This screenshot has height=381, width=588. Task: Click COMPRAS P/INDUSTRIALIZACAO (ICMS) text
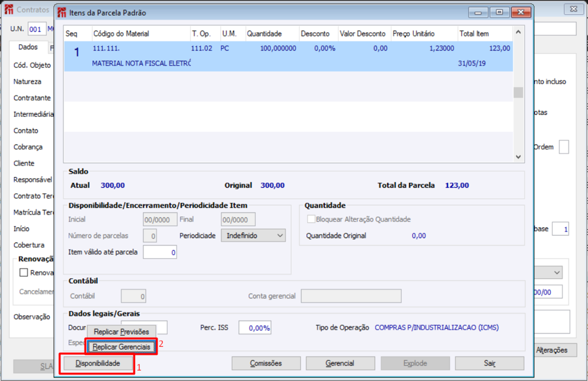click(437, 328)
